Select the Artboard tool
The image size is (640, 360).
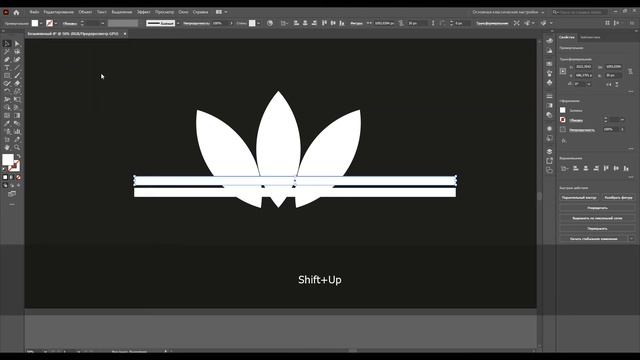coord(7,139)
